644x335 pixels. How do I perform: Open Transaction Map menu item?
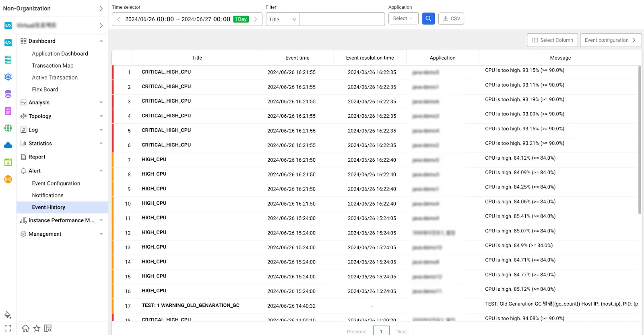coord(53,66)
